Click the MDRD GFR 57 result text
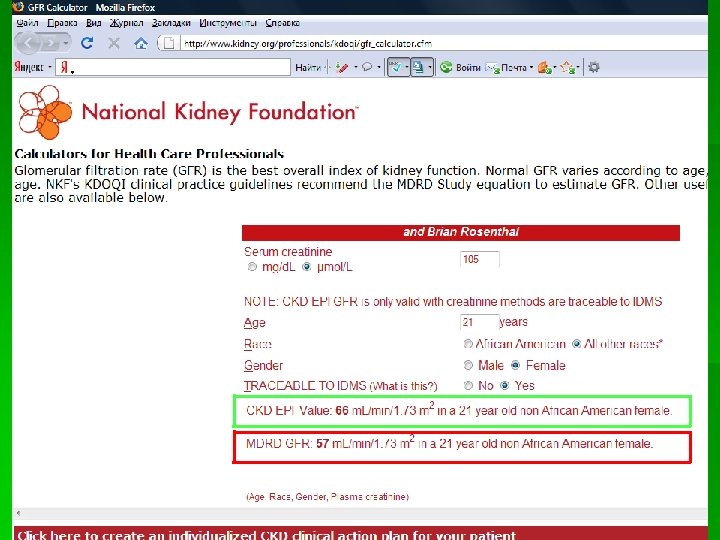The width and height of the screenshot is (720, 540). click(450, 444)
